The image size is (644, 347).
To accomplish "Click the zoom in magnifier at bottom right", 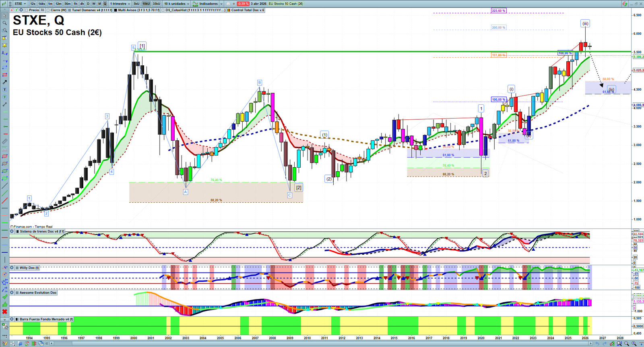I will pos(634,343).
